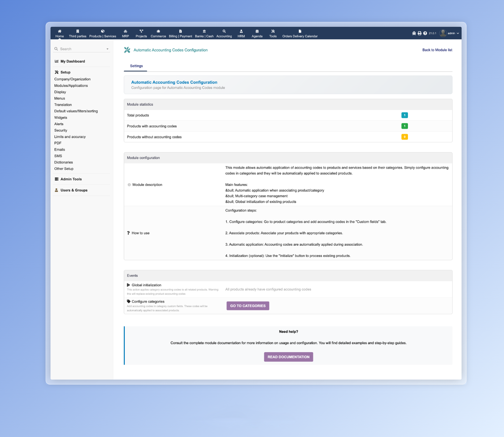Open Modules/Applications in the Setup menu
This screenshot has width=504, height=437.
pyautogui.click(x=71, y=85)
